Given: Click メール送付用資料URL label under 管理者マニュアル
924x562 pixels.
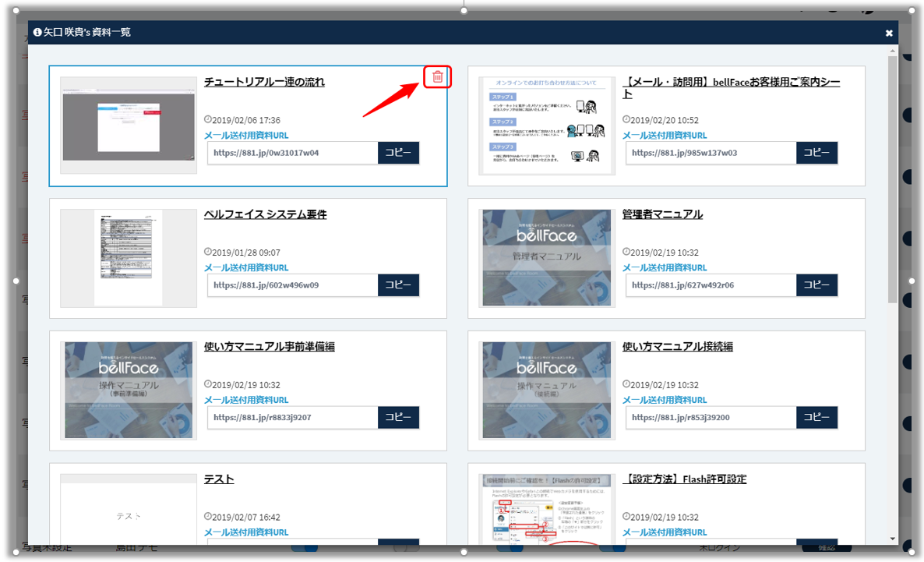Looking at the screenshot, I should [x=665, y=267].
